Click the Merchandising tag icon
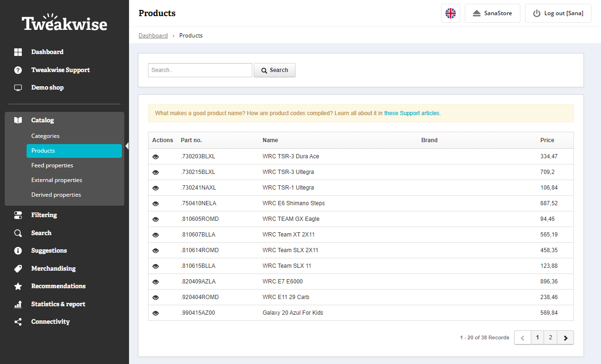Screen dimensions: 601x364 click(18, 269)
